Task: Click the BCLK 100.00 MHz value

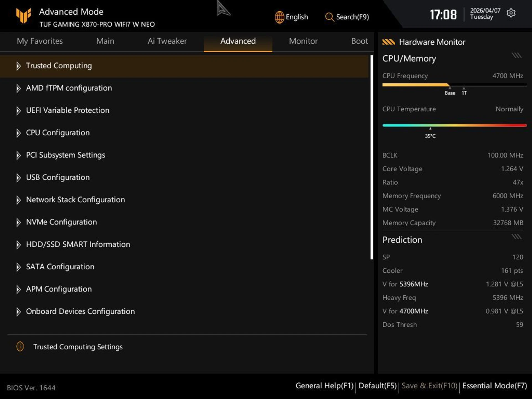Action: pyautogui.click(x=505, y=155)
